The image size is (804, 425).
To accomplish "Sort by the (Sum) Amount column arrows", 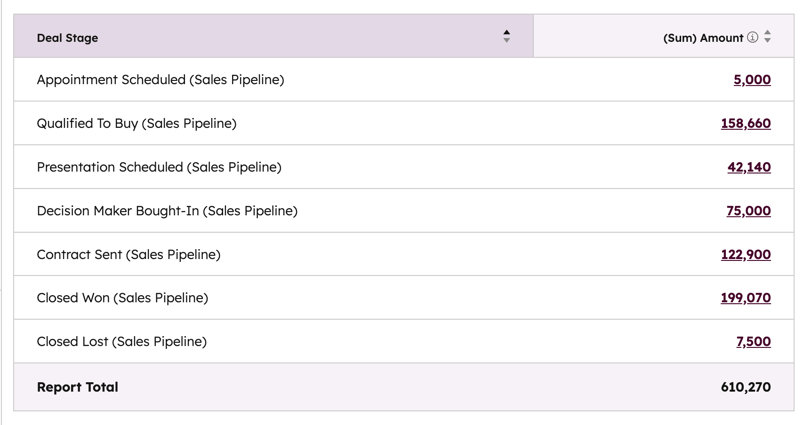I will (x=768, y=37).
